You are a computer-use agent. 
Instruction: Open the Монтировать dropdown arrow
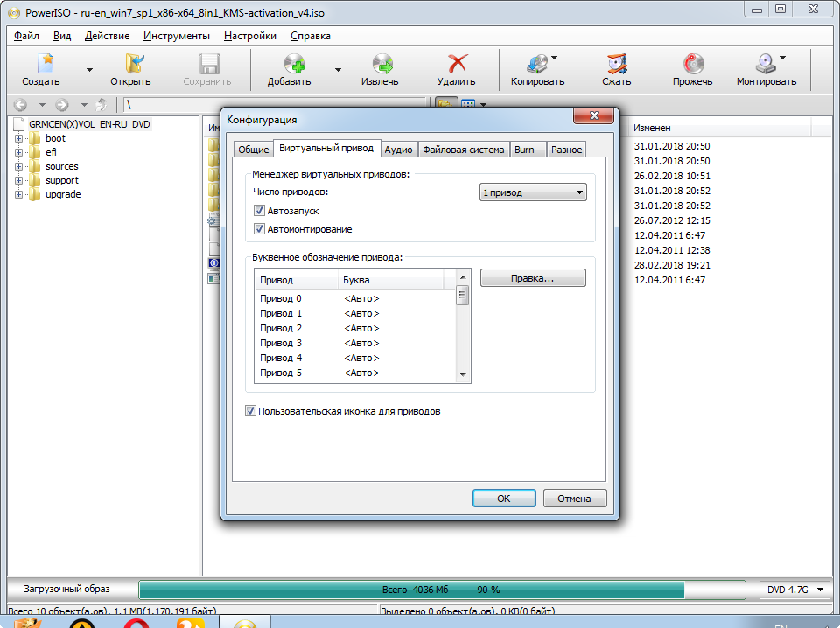[782, 57]
